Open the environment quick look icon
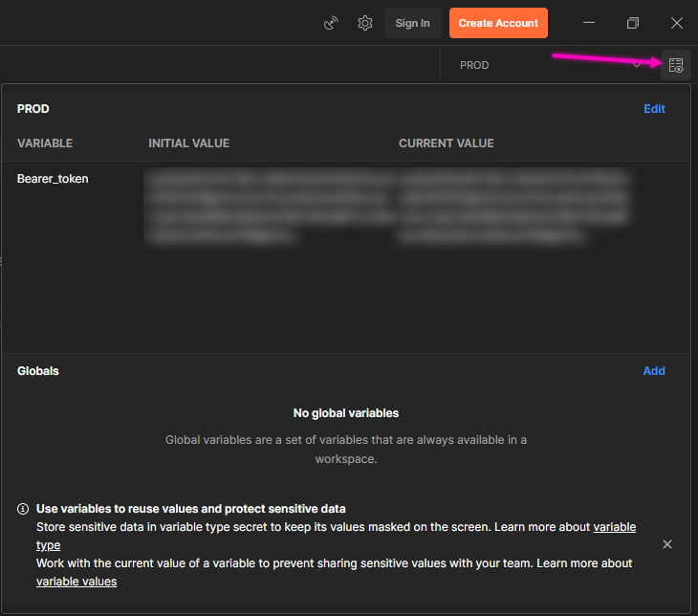 676,65
